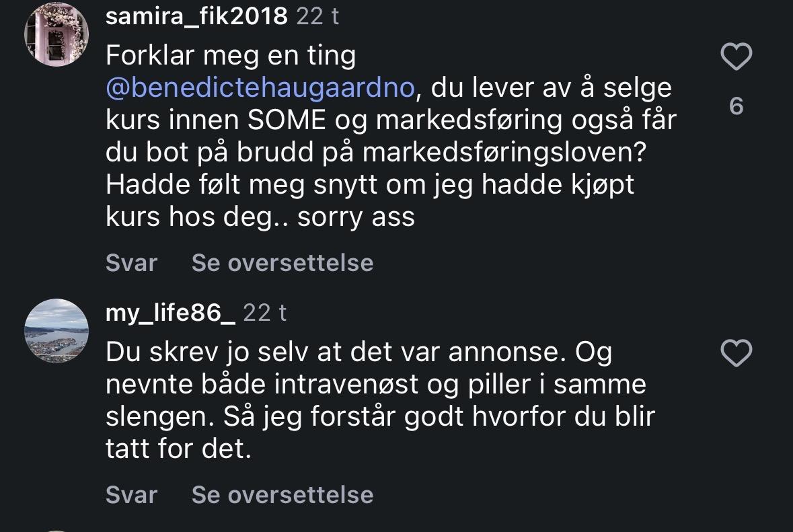Open the samira_fik2018 username link
This screenshot has width=793, height=532.
click(x=196, y=16)
